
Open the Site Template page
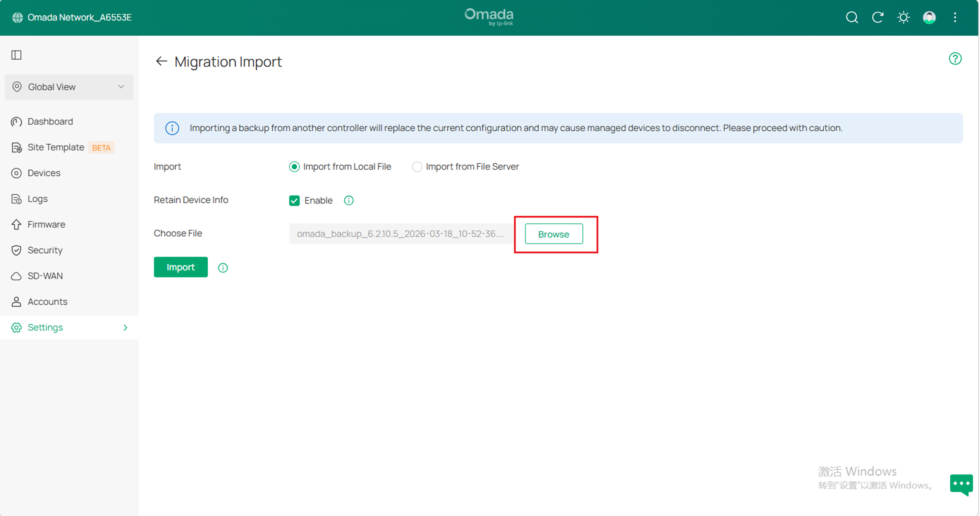coord(55,148)
